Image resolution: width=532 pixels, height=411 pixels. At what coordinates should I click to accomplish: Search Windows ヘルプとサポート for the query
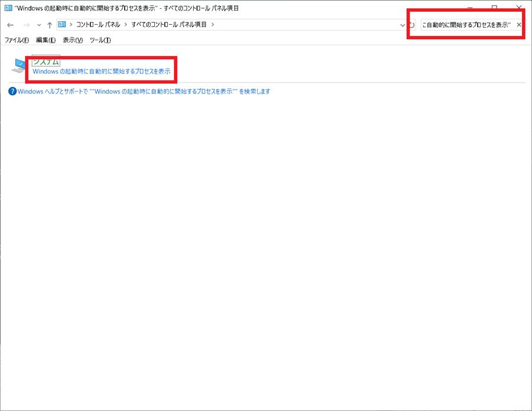144,92
